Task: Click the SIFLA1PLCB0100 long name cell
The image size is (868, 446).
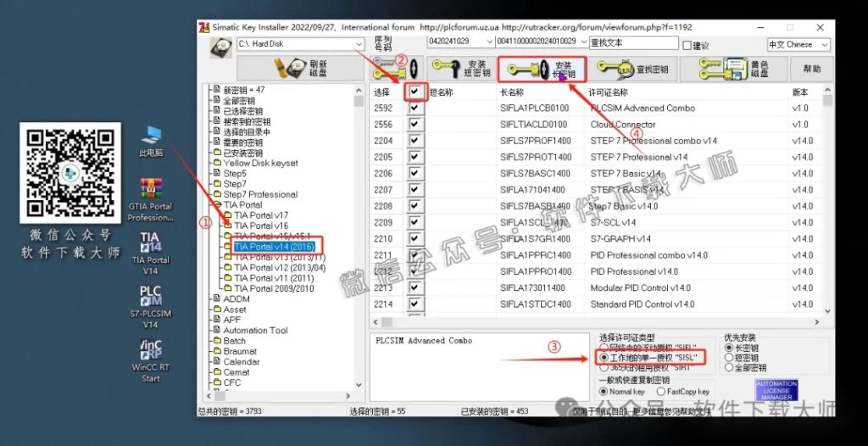Action: pyautogui.click(x=535, y=108)
